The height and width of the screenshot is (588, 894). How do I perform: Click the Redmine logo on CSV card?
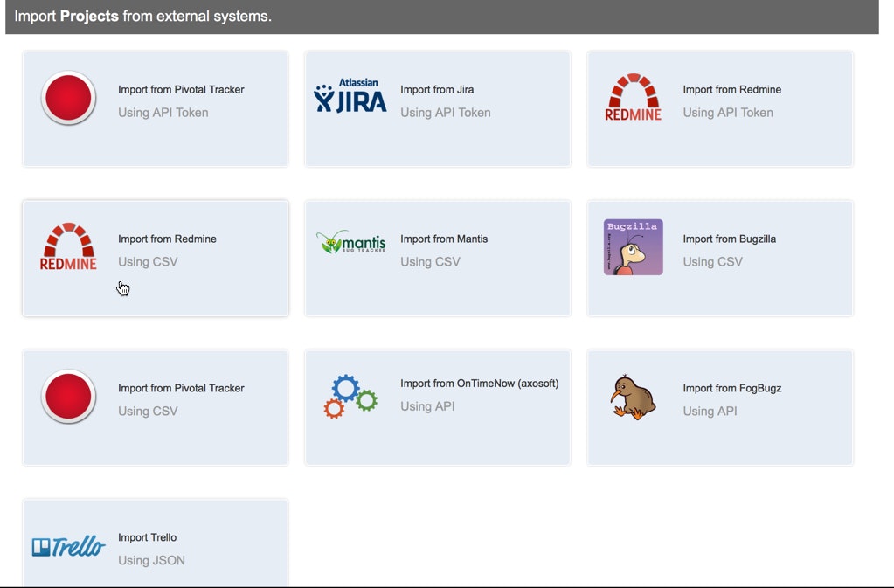click(x=68, y=246)
